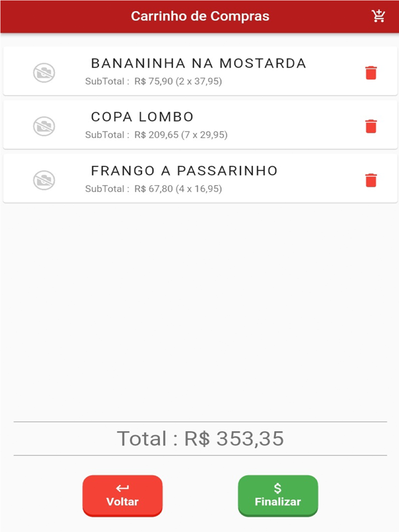The image size is (399, 532).
Task: Click FRANGO A PASSARINHO's image placeholder icon
Action: (43, 179)
